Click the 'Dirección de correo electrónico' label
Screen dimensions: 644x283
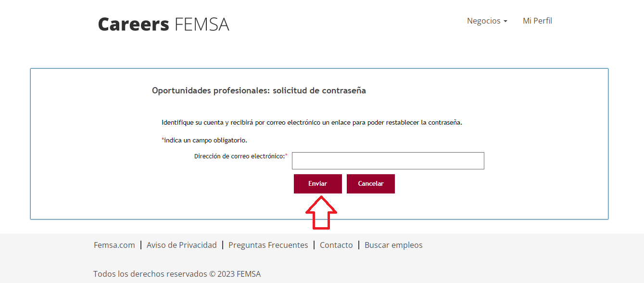(x=239, y=156)
